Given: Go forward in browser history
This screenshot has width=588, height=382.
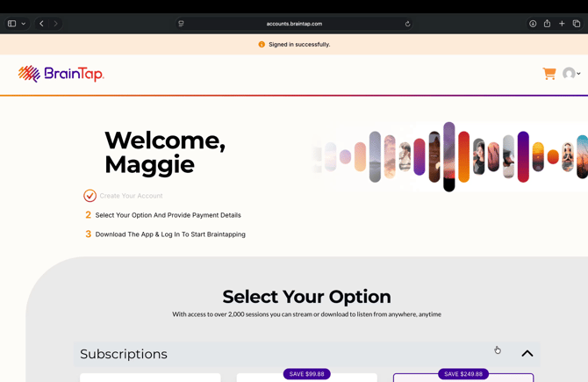Looking at the screenshot, I should point(55,24).
